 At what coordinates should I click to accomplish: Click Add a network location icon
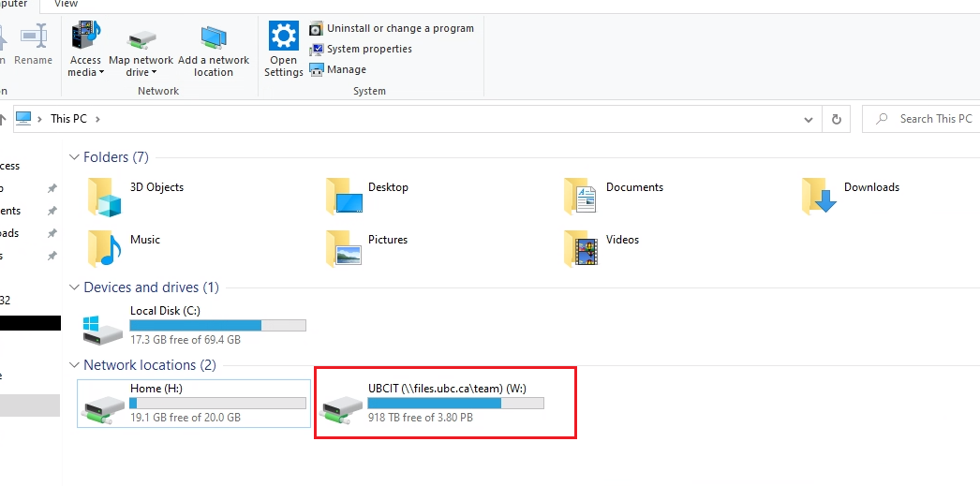[x=214, y=38]
